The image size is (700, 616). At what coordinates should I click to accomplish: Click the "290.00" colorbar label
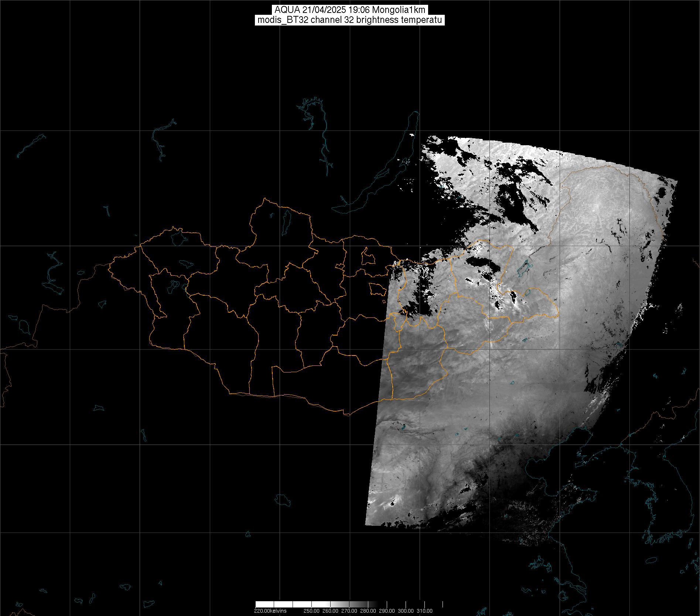click(387, 611)
